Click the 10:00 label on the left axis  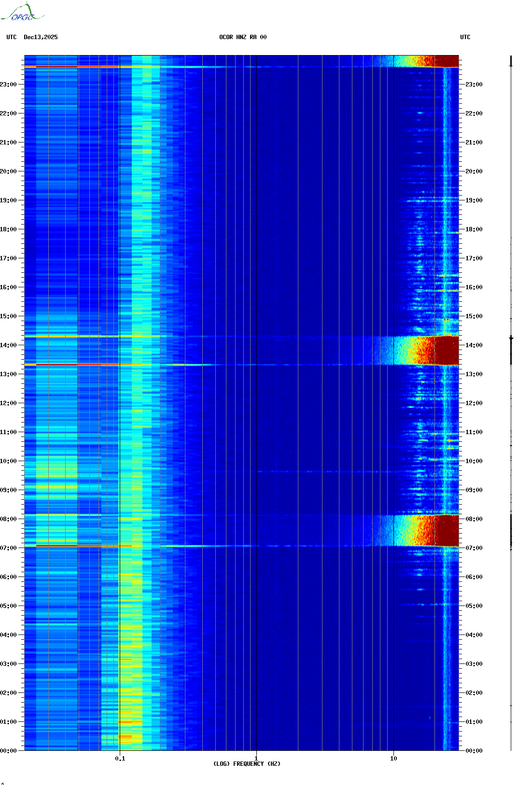8,461
